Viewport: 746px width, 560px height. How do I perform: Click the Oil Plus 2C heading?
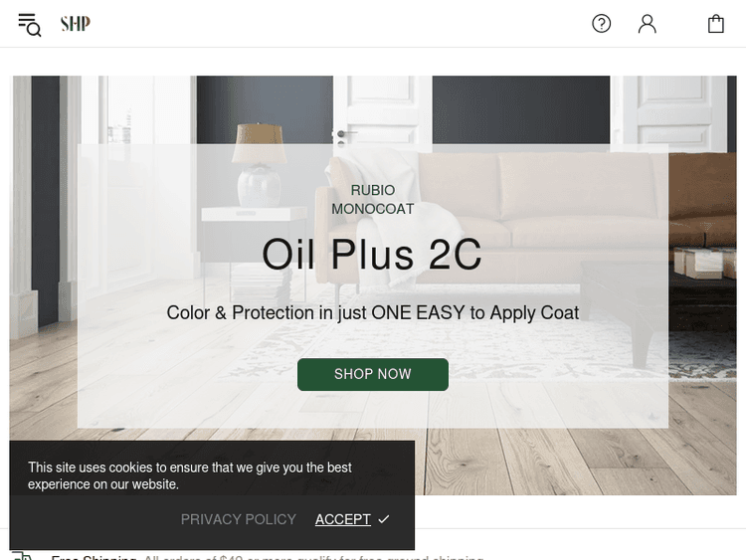[x=372, y=254]
